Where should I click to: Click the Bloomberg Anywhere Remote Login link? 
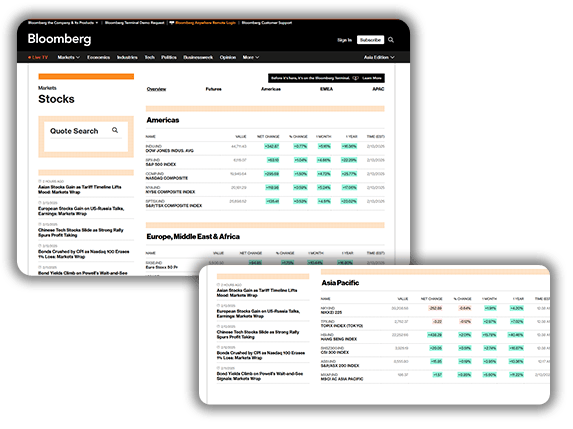205,23
